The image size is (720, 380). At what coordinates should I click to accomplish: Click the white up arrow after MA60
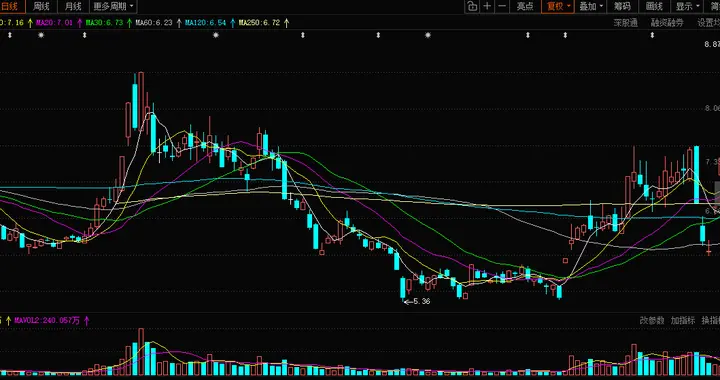[x=179, y=22]
